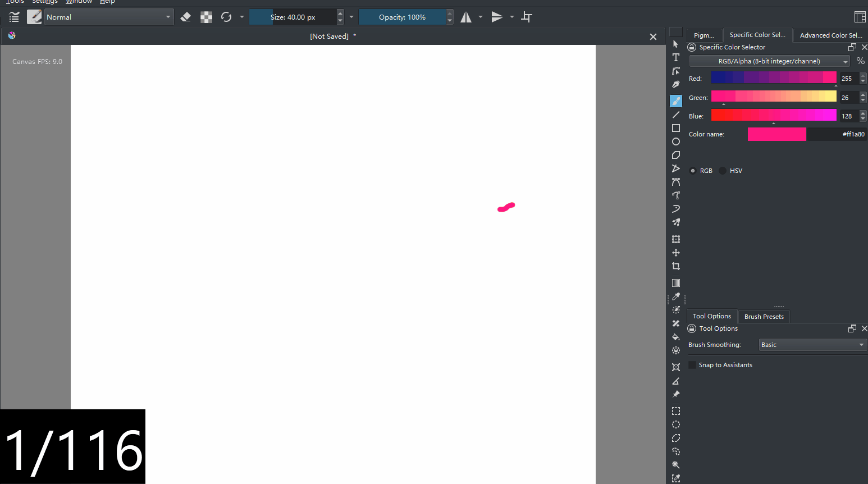Select the Enclose and Fill tool
Viewport: 868px width, 484px height.
(x=676, y=350)
